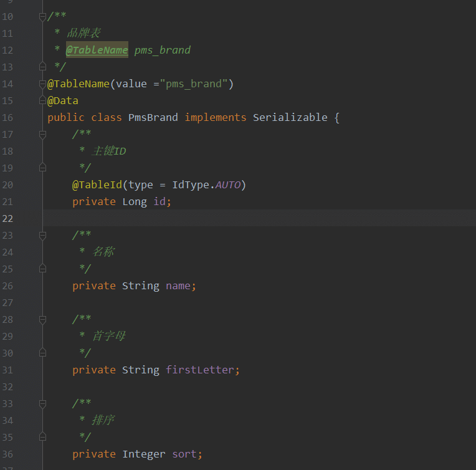Click the fold end marker at line 30
Image resolution: width=476 pixels, height=470 pixels.
(42, 353)
